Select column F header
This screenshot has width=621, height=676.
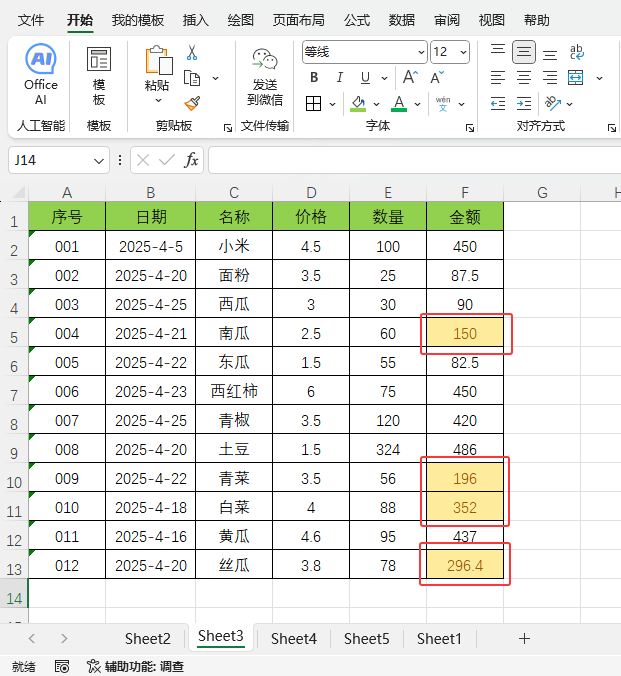click(465, 192)
